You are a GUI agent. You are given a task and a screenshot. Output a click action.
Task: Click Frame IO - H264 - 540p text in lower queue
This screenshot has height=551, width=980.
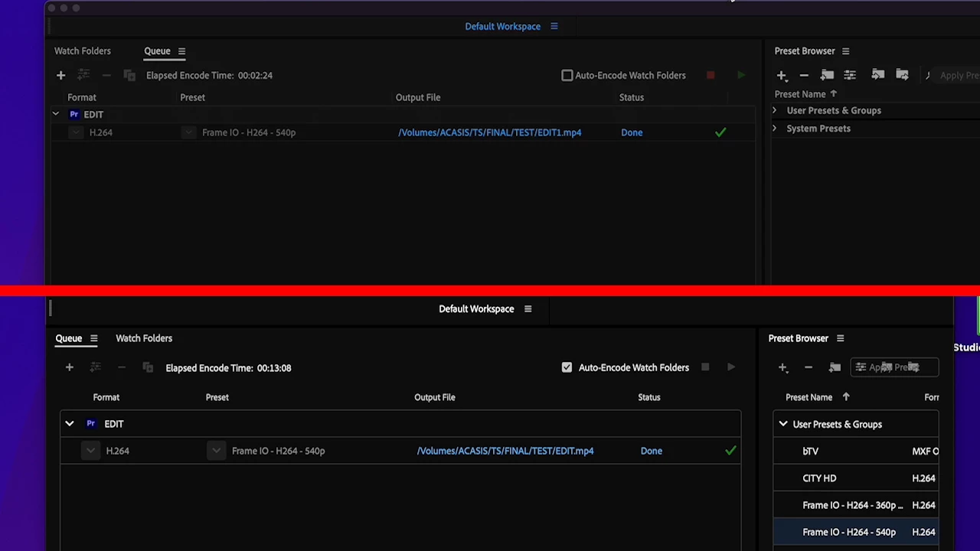coord(279,451)
